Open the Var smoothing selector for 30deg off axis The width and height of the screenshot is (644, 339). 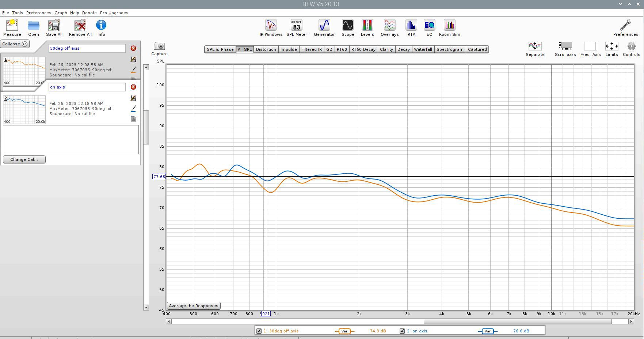(344, 331)
